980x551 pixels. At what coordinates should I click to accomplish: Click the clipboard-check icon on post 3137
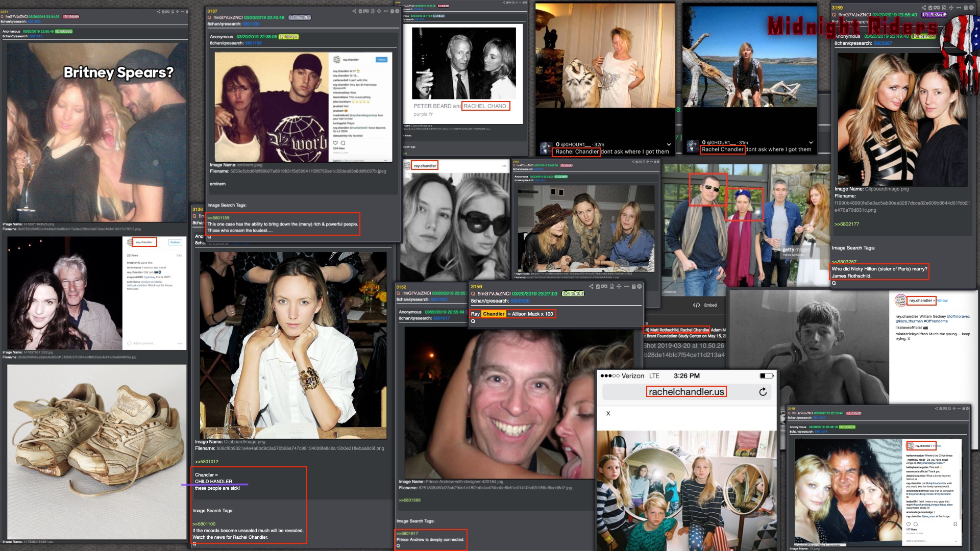click(360, 11)
